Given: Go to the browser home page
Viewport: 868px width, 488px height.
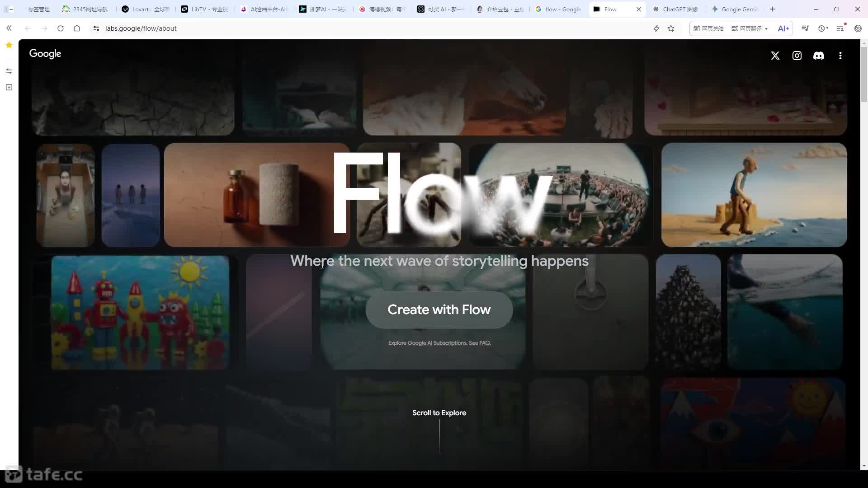Looking at the screenshot, I should (x=77, y=28).
